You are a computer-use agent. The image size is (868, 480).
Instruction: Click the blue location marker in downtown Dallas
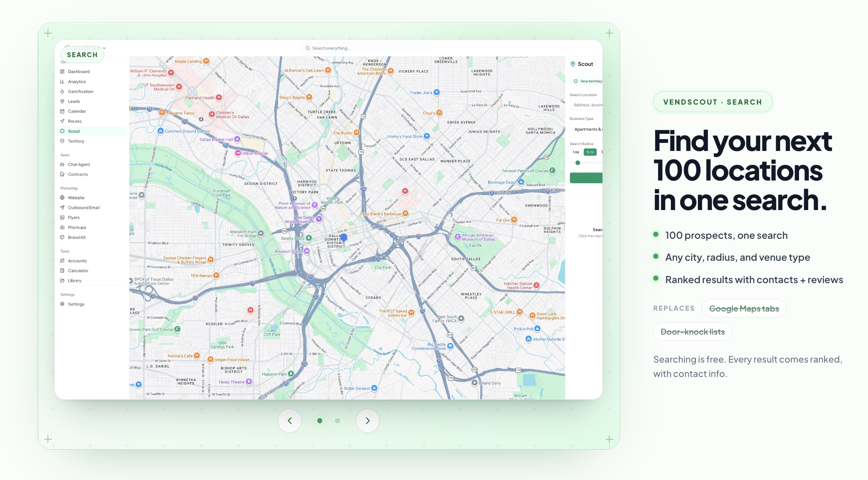[x=343, y=238]
